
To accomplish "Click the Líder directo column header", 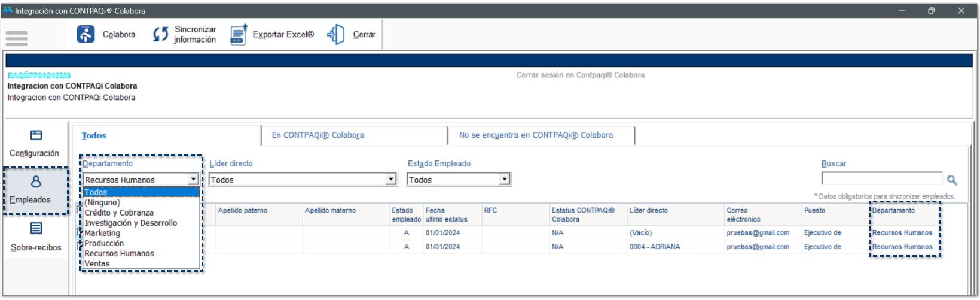I will point(648,211).
